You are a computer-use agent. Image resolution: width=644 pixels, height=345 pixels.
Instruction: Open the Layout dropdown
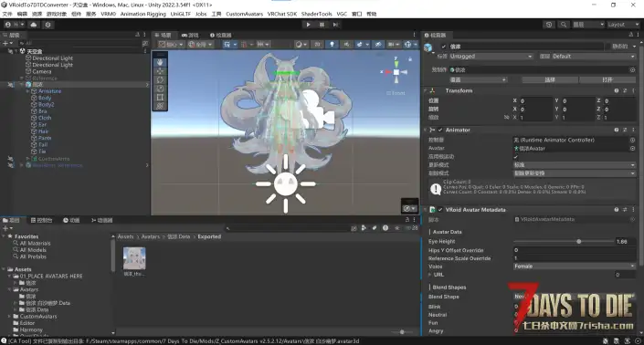[624, 25]
